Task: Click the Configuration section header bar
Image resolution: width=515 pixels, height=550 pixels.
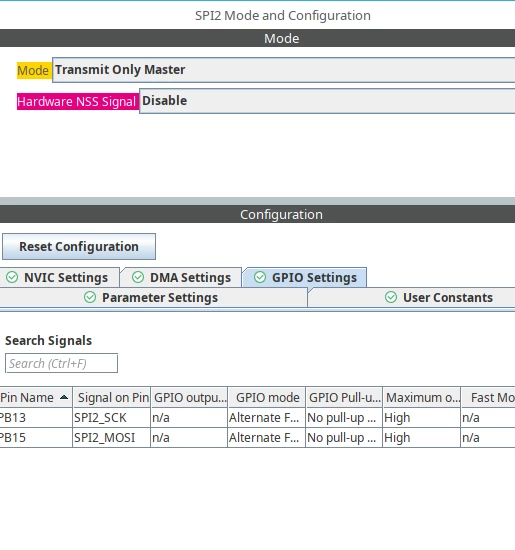Action: tap(258, 214)
